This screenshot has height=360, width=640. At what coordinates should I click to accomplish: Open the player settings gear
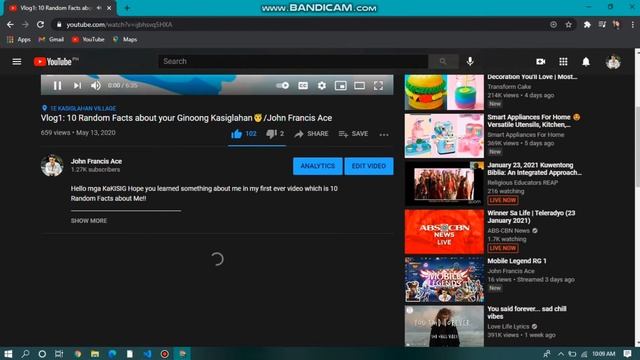click(322, 85)
